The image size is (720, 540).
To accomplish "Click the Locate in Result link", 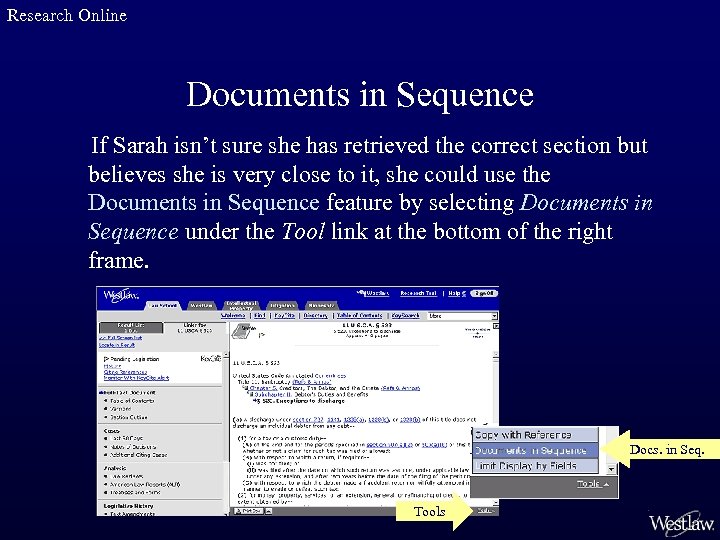I will (117, 345).
